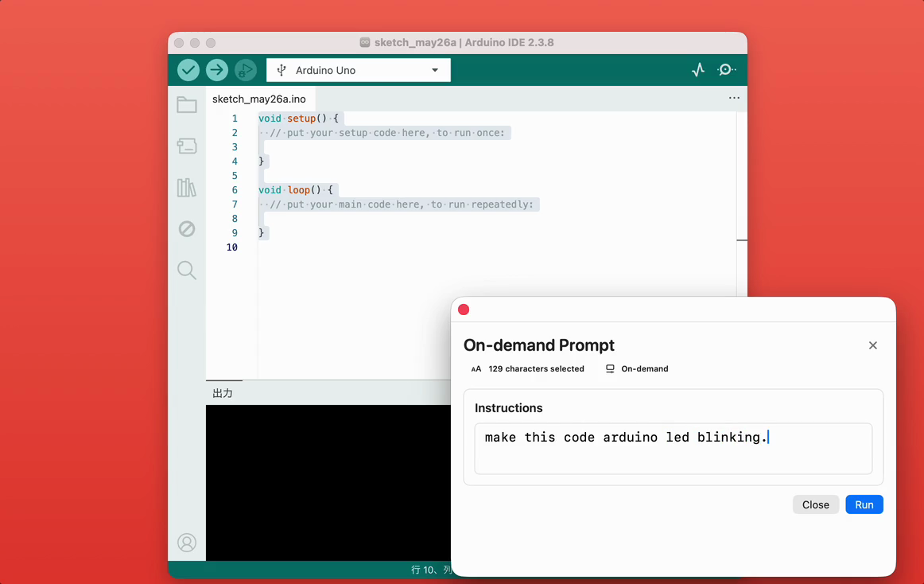
Task: Click the Verify checkmark button in Arduino IDE
Action: click(x=188, y=70)
